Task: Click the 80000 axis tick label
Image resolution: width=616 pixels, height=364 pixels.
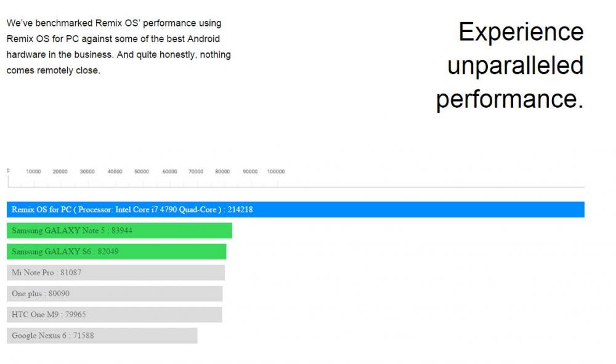Action: 222,172
